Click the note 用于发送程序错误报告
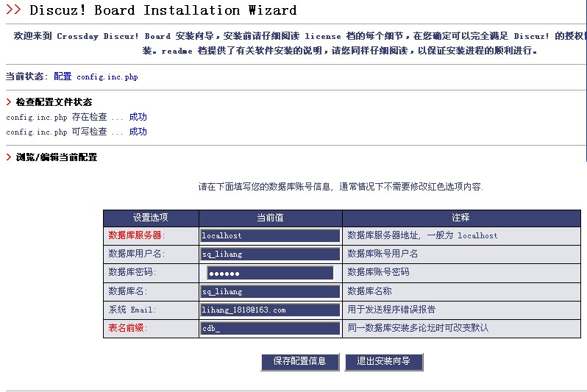587x392 pixels. [391, 309]
